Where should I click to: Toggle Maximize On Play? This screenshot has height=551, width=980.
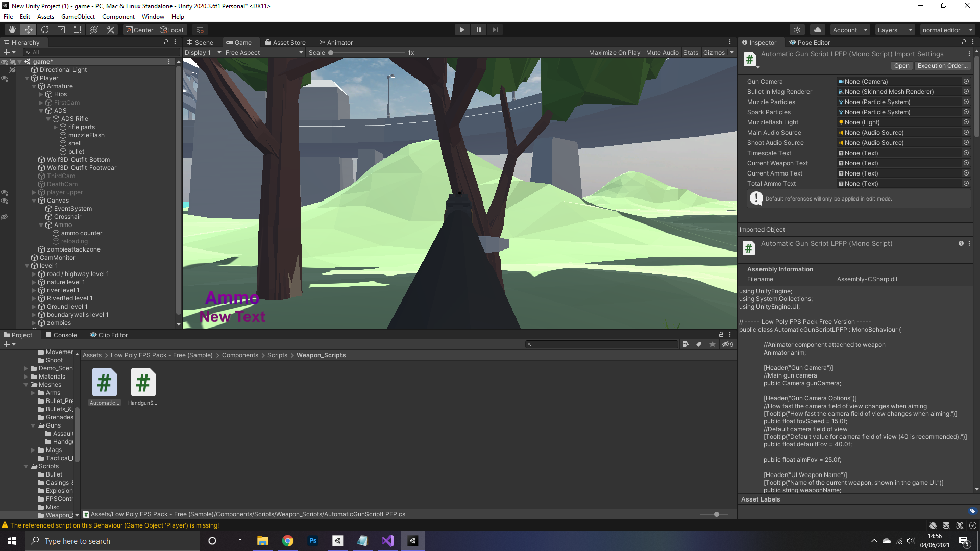[x=615, y=52]
